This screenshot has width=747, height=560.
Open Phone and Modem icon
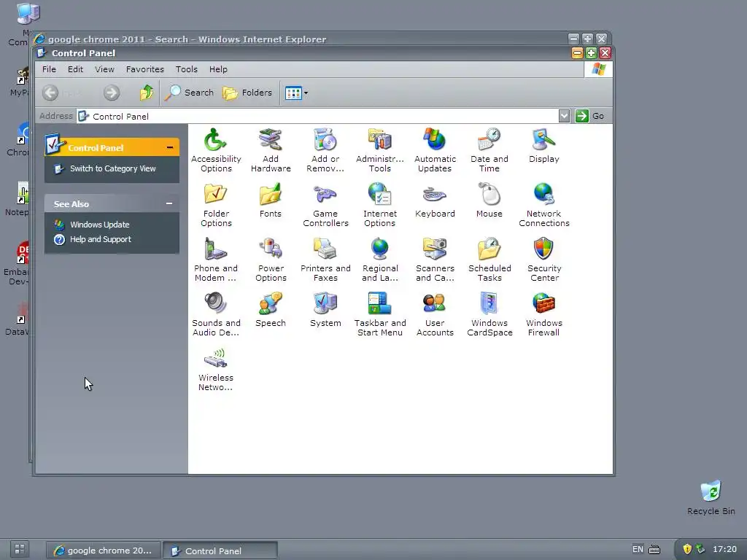[x=216, y=260]
